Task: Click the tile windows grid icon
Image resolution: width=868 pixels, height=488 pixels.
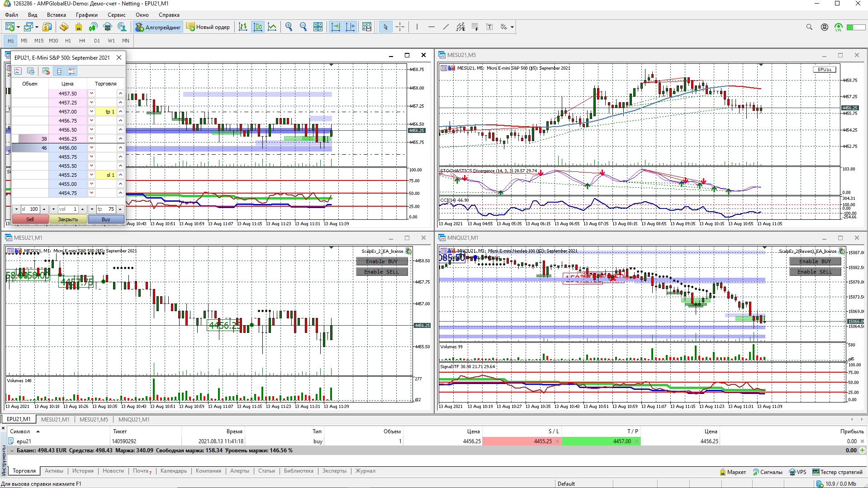Action: click(x=318, y=27)
